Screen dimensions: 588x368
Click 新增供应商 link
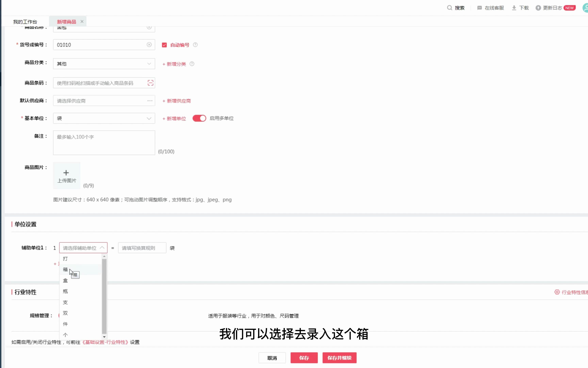(176, 101)
